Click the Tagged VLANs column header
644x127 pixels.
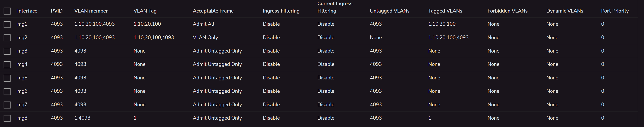tap(445, 11)
